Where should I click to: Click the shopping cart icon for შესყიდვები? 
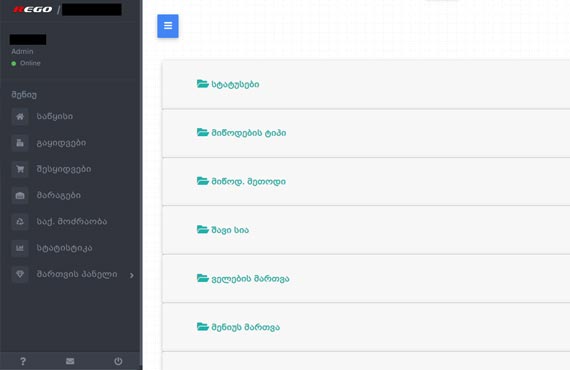(x=20, y=169)
